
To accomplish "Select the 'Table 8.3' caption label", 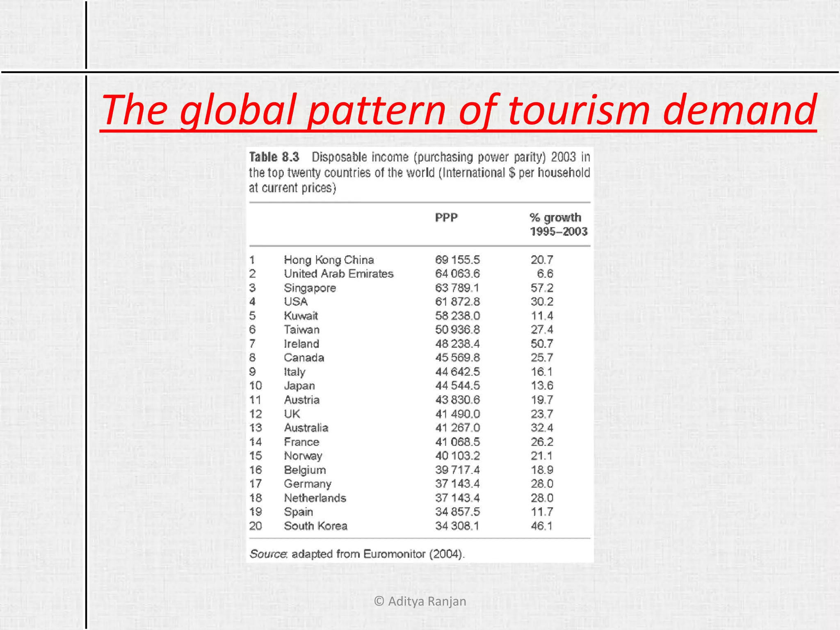I will 274,157.
